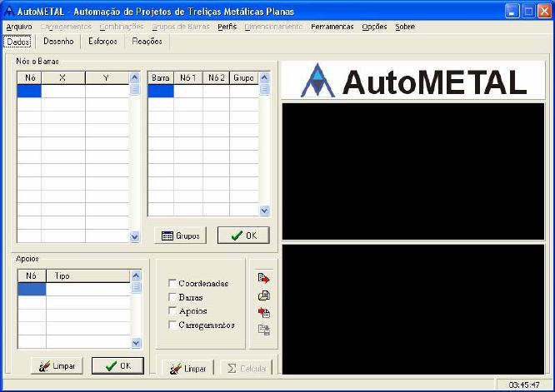The image size is (555, 392).
Task: Minimize the AutoMETAL window
Action: pos(512,12)
